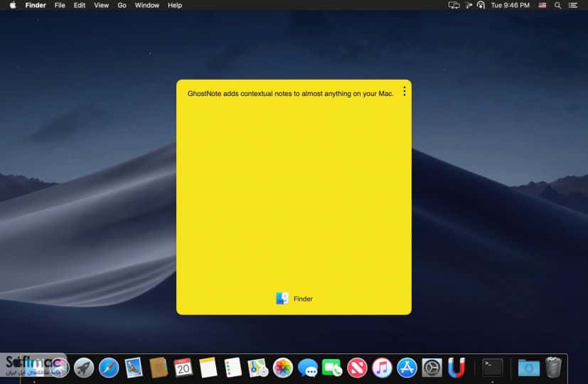Screen dimensions: 588x384
Task: Click the GhostNote ghost icon in menu bar
Action: click(x=481, y=5)
